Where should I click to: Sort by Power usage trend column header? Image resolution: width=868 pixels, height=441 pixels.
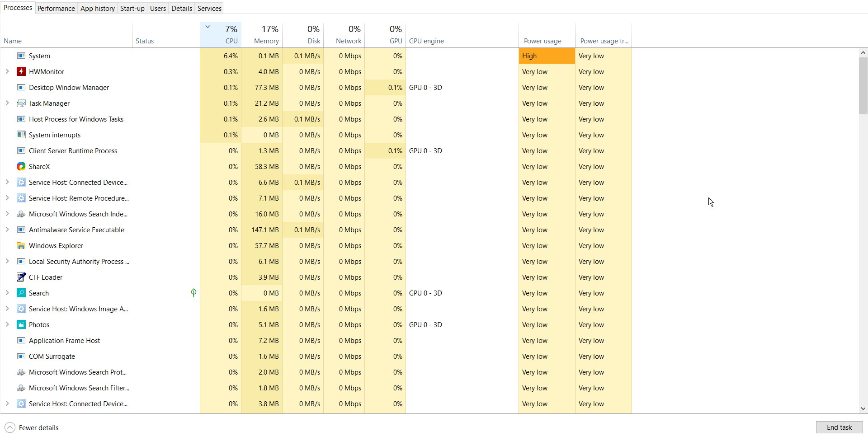click(x=604, y=35)
